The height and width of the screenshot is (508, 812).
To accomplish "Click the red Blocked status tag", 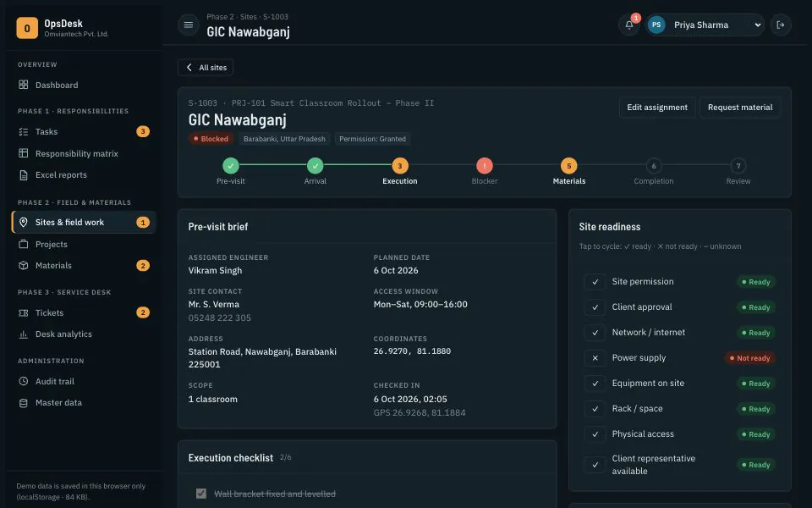I will click(211, 139).
